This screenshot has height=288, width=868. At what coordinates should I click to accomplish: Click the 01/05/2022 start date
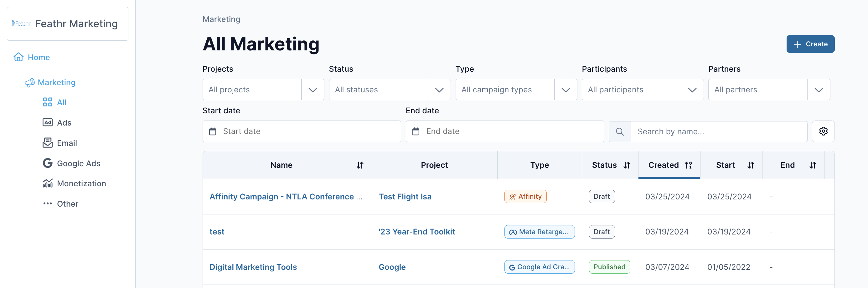pos(729,267)
